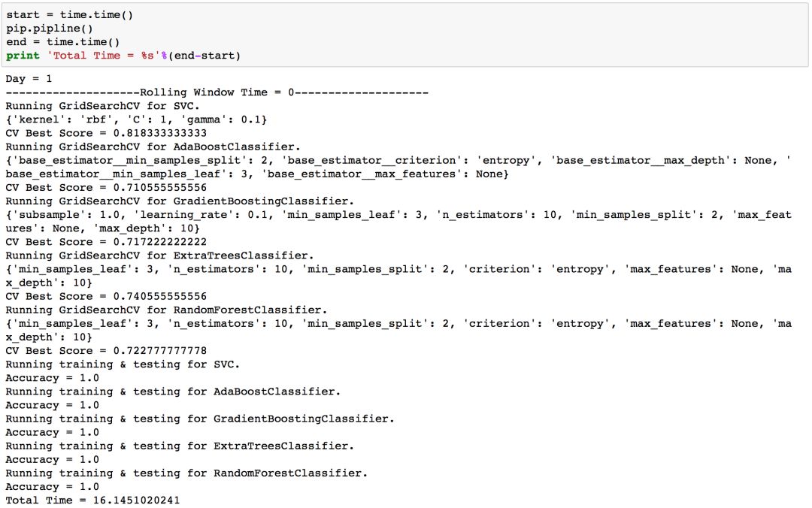The image size is (812, 508).
Task: Click the 'Rolling Window Time = 0' separator line
Action: pos(217,92)
